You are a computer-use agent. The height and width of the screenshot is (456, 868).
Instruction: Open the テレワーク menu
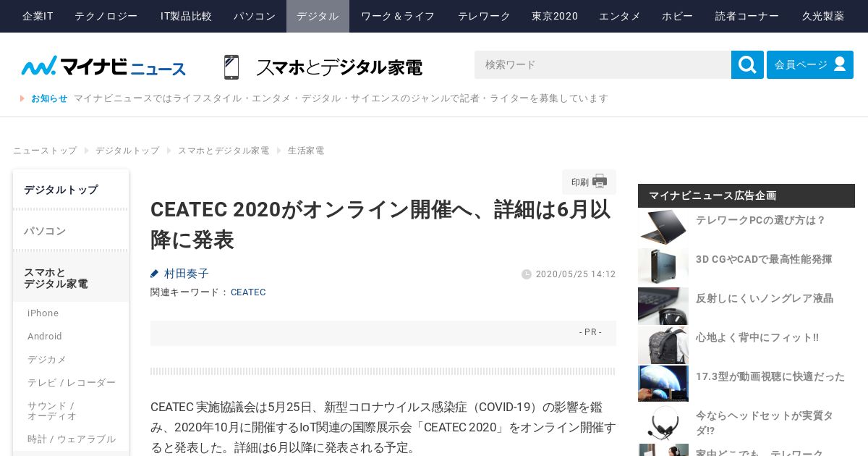(484, 16)
